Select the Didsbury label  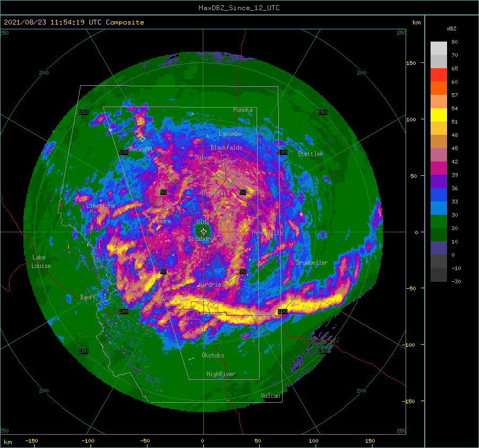click(x=201, y=239)
